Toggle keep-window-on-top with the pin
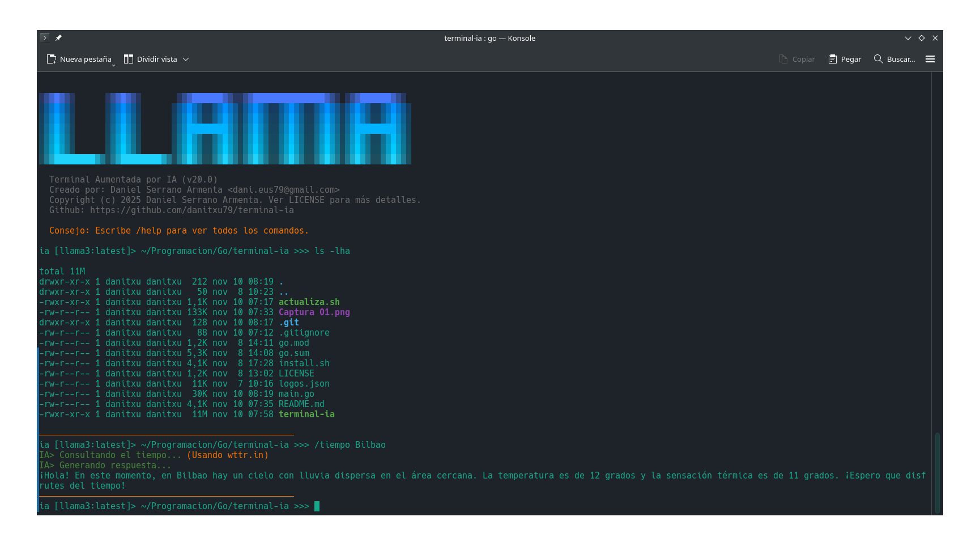 click(59, 38)
